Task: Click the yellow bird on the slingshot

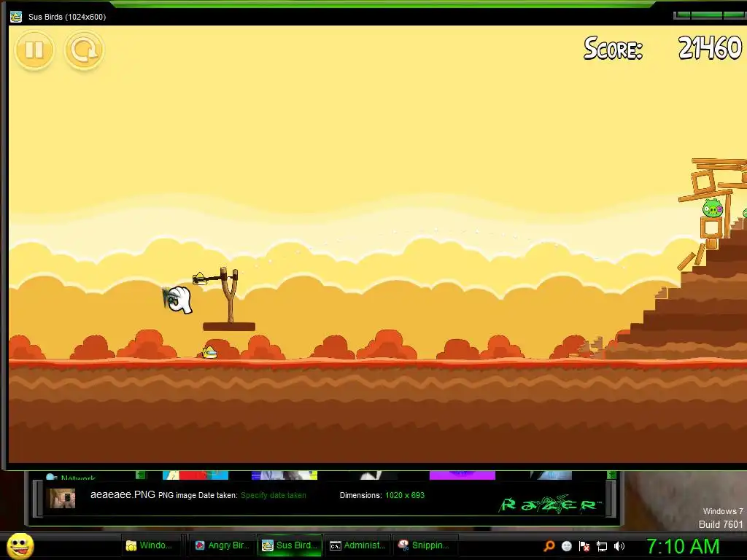Action: tap(200, 278)
